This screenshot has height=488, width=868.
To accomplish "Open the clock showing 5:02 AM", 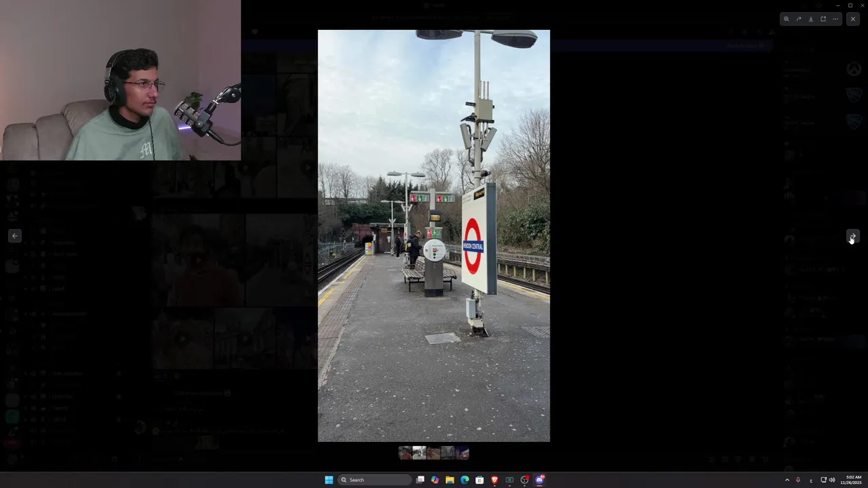I will pyautogui.click(x=851, y=480).
